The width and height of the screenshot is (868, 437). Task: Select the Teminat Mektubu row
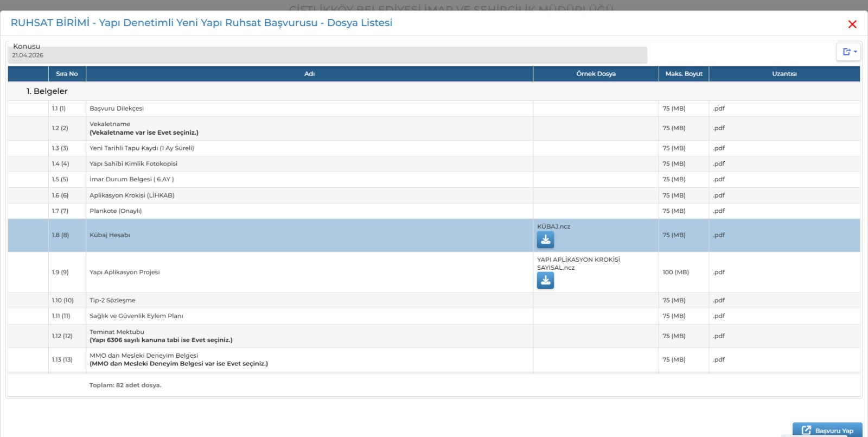(x=434, y=336)
